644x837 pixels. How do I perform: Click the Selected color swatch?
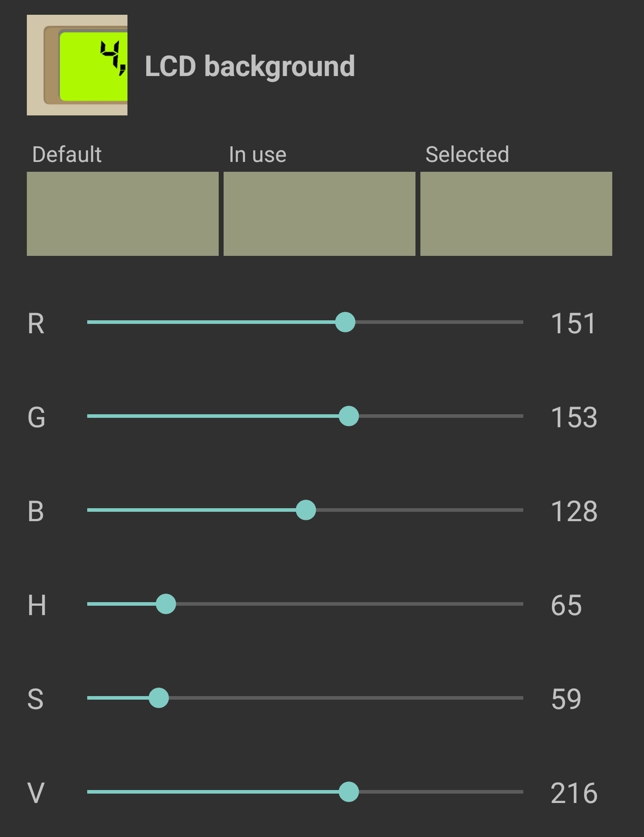[x=516, y=214]
